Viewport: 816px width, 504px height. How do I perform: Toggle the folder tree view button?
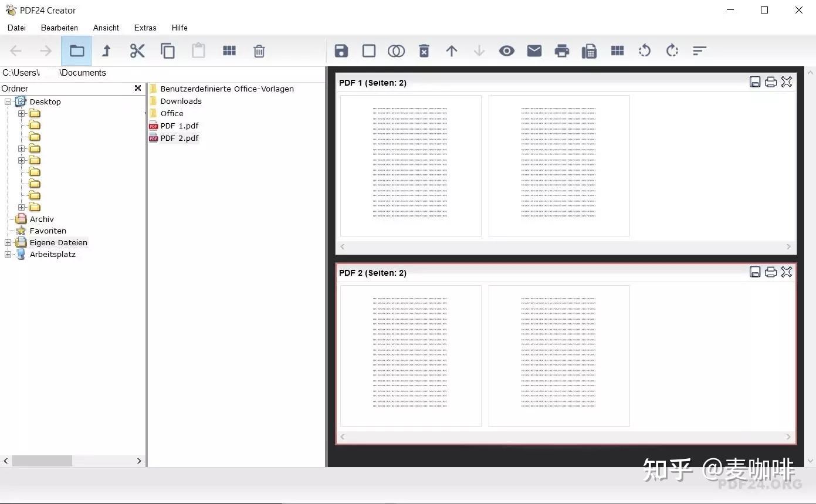[76, 51]
